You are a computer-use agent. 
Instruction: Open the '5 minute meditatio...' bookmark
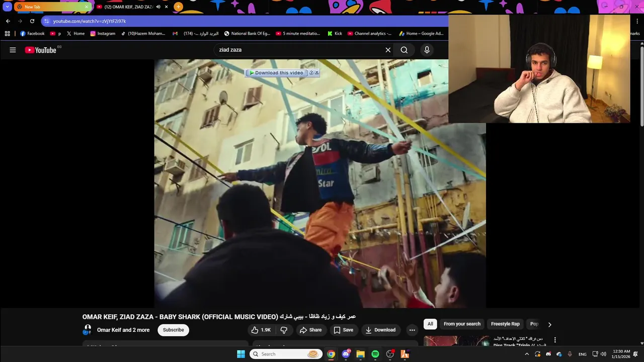tap(298, 34)
